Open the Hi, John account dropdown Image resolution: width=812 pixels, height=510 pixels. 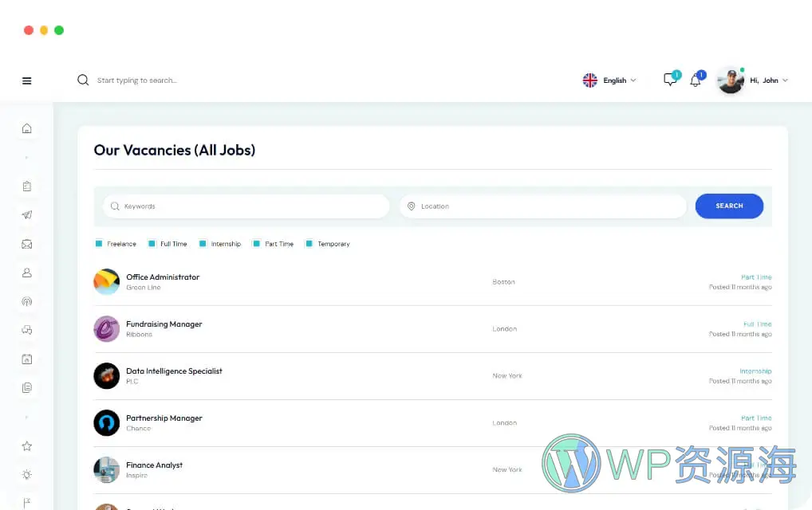pos(767,80)
